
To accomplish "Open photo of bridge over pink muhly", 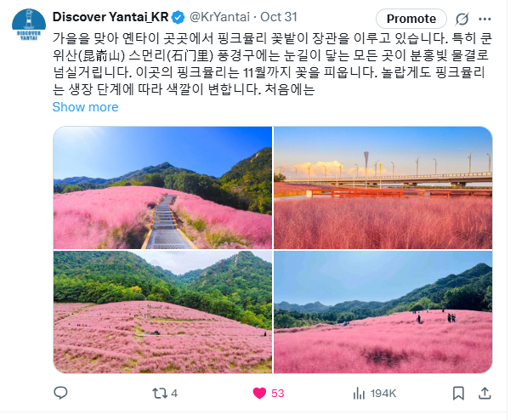I will pos(383,188).
